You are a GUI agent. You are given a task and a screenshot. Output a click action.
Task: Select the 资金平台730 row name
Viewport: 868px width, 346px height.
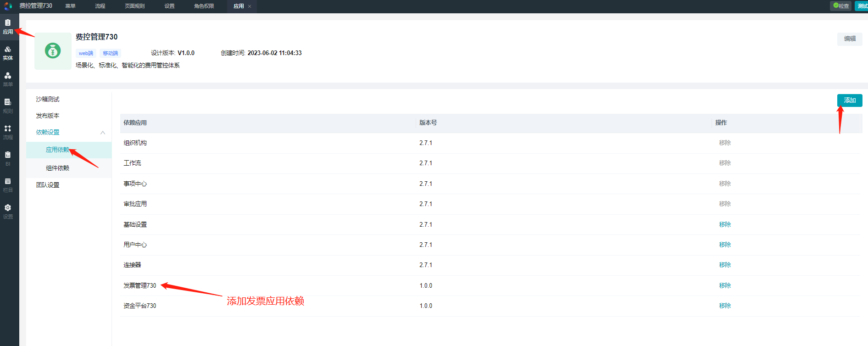(139, 306)
